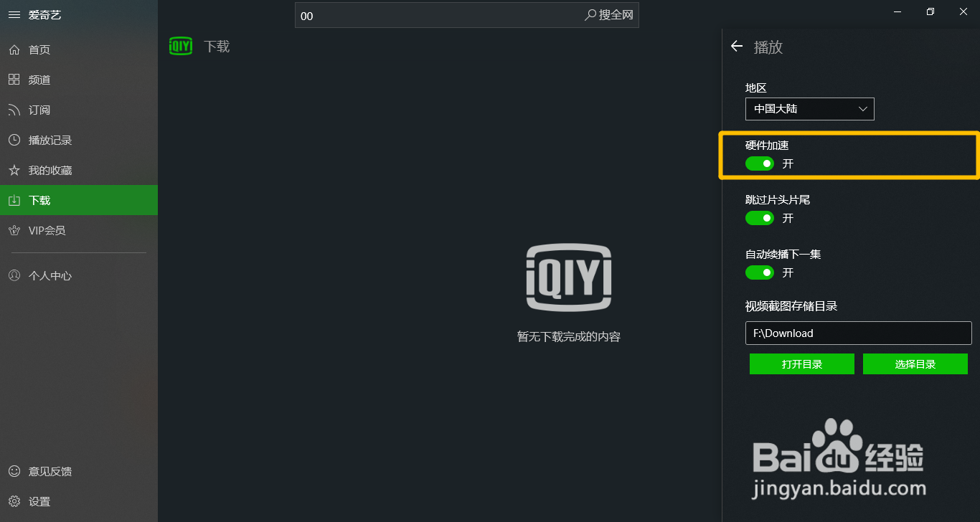Click the 打开目录 open directory button

tap(801, 364)
